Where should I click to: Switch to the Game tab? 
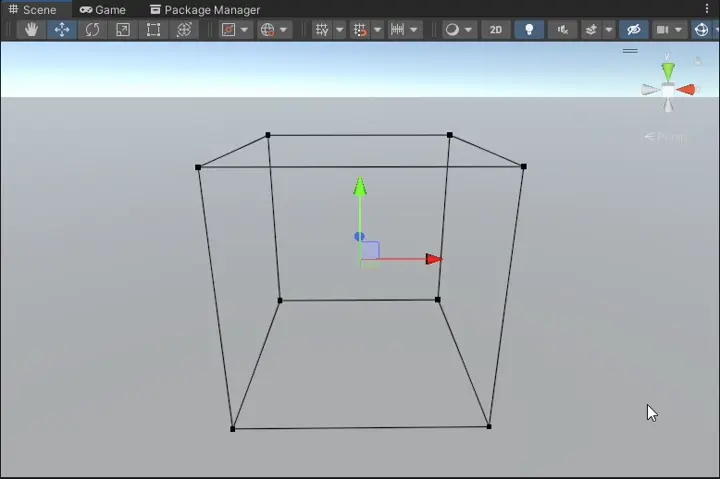[x=103, y=10]
